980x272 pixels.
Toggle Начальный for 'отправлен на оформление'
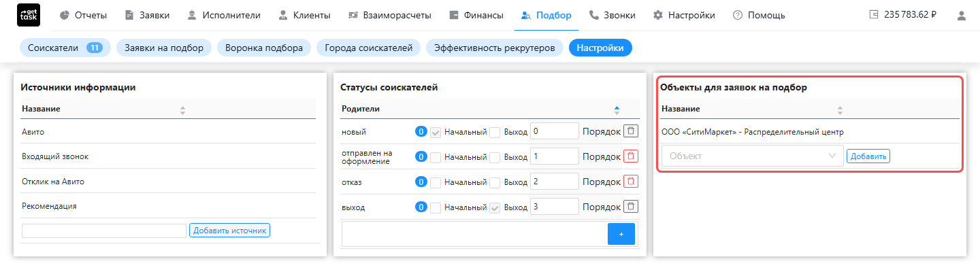pyautogui.click(x=436, y=157)
